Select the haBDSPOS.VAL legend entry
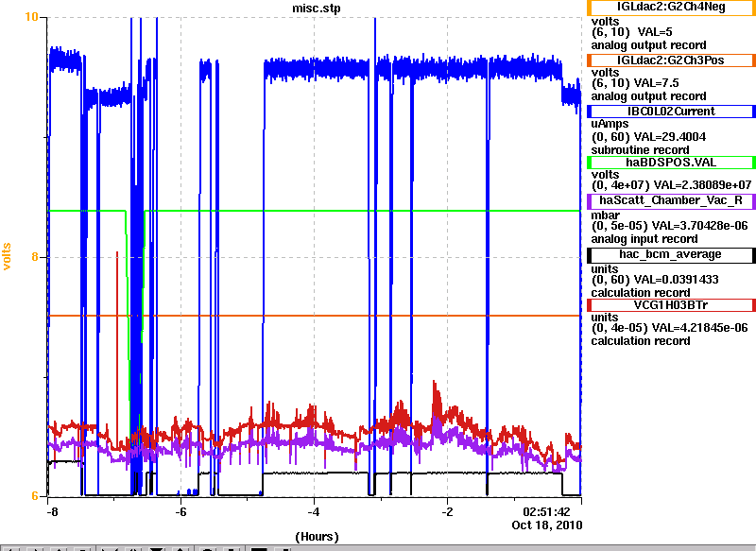Viewport: 756px width, 551px height. point(671,163)
